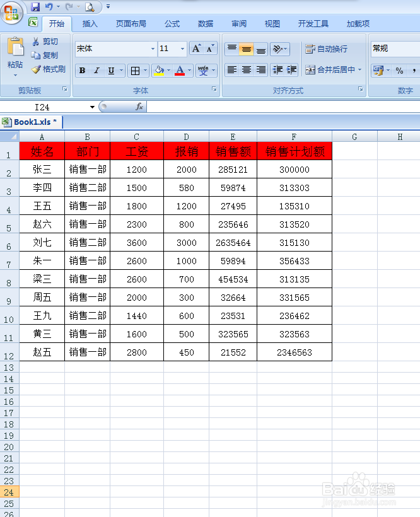Select the Book1.xls workbook tab
This screenshot has height=517, width=420.
32,122
